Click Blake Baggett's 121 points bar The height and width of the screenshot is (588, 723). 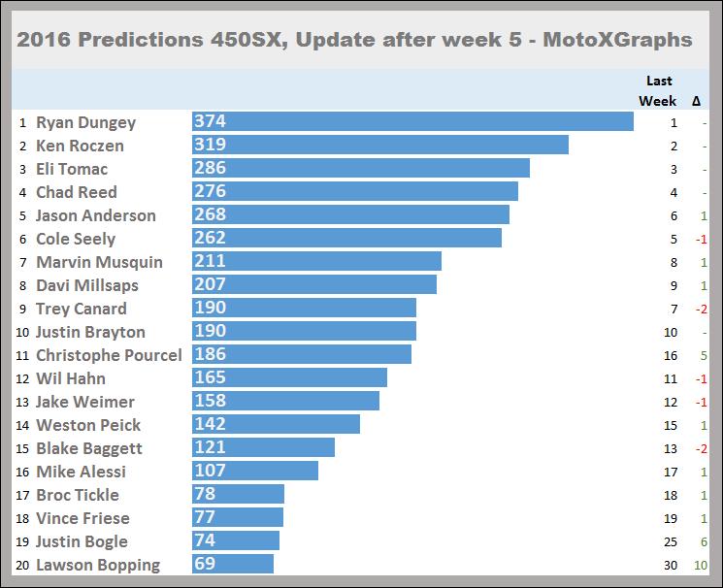coord(263,448)
